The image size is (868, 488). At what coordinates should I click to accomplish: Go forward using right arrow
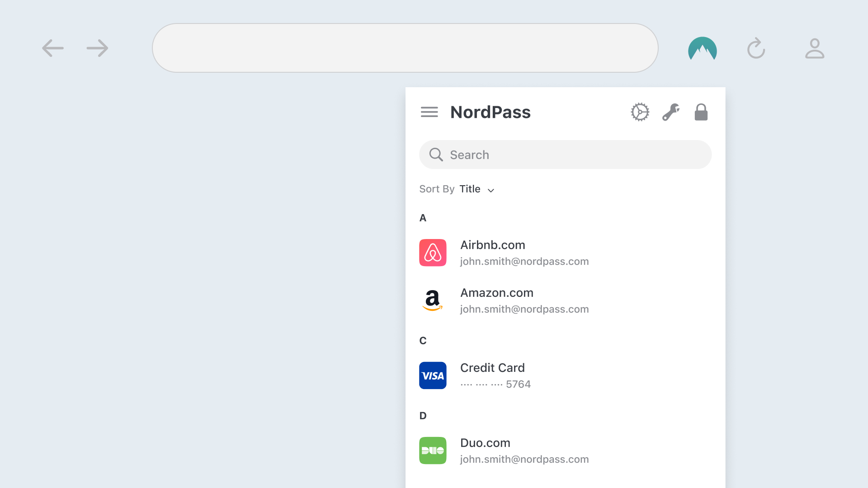[98, 48]
